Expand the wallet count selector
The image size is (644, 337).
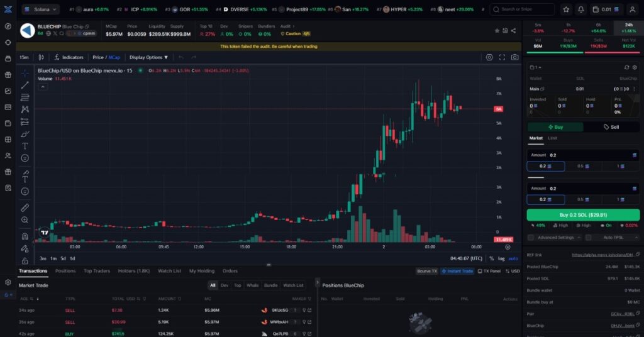coord(535,67)
